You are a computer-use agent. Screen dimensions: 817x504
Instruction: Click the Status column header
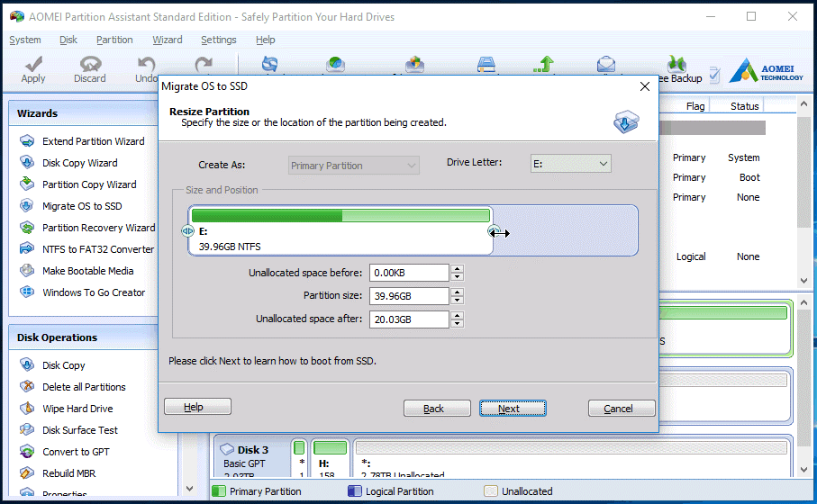(744, 106)
